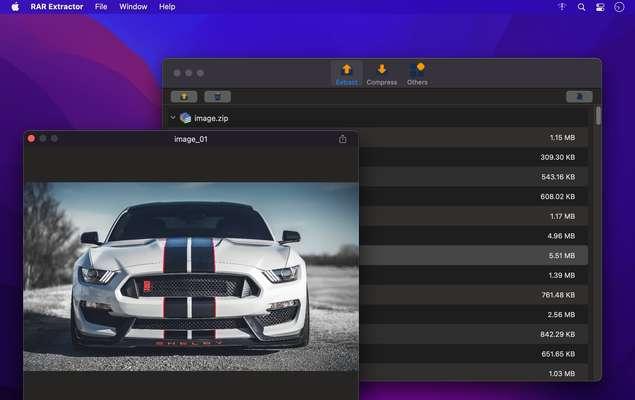The height and width of the screenshot is (400, 635).
Task: Click the share icon in image_01 preview
Action: (x=343, y=139)
